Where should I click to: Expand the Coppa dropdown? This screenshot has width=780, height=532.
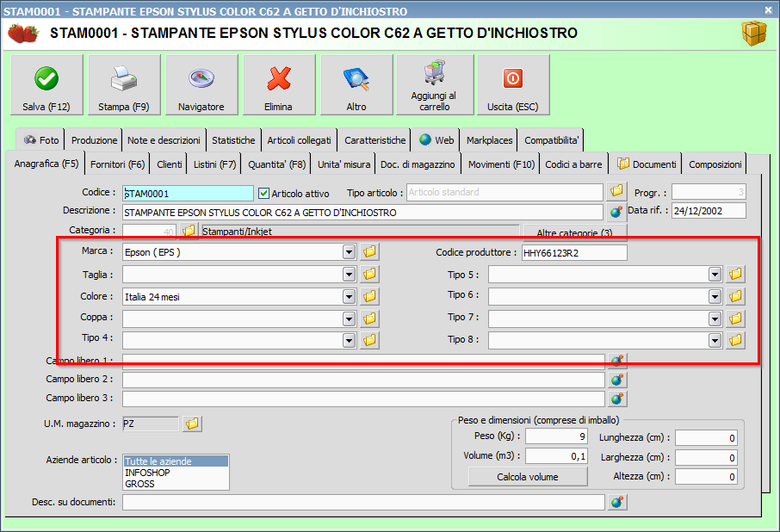(x=350, y=319)
